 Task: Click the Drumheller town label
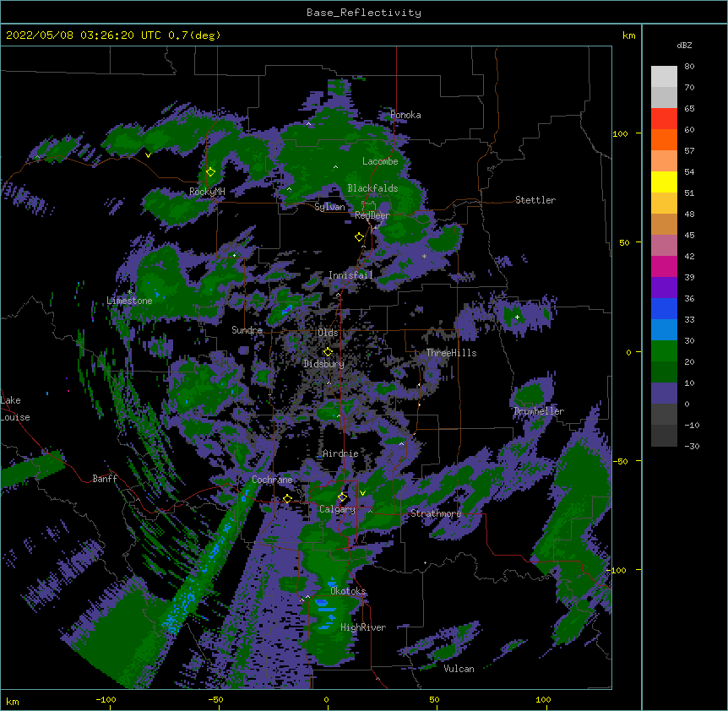point(539,411)
